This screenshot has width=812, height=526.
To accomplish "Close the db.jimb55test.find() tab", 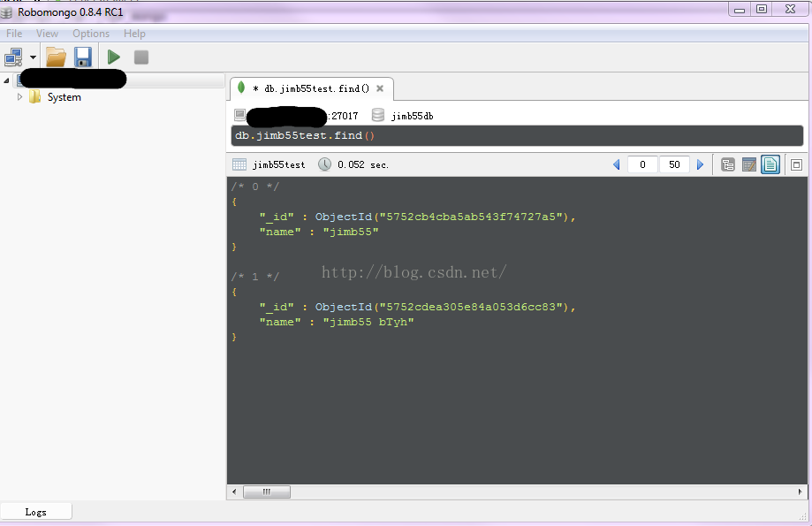I will click(380, 88).
